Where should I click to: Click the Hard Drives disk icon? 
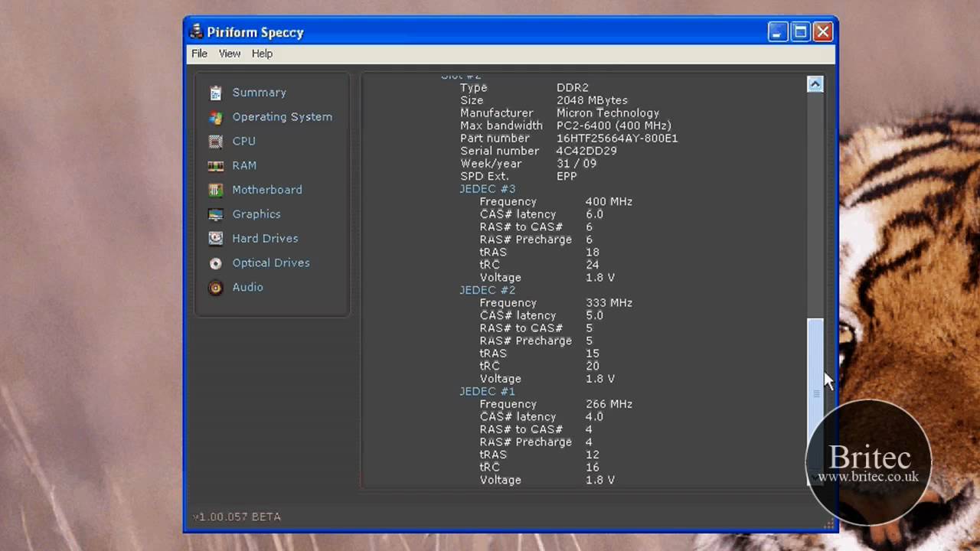coord(216,239)
